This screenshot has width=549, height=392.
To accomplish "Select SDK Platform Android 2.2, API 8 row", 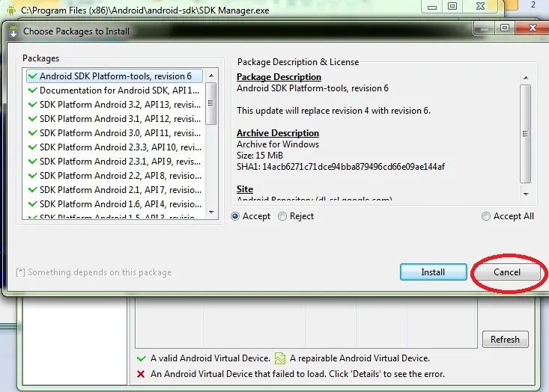I will [x=115, y=176].
